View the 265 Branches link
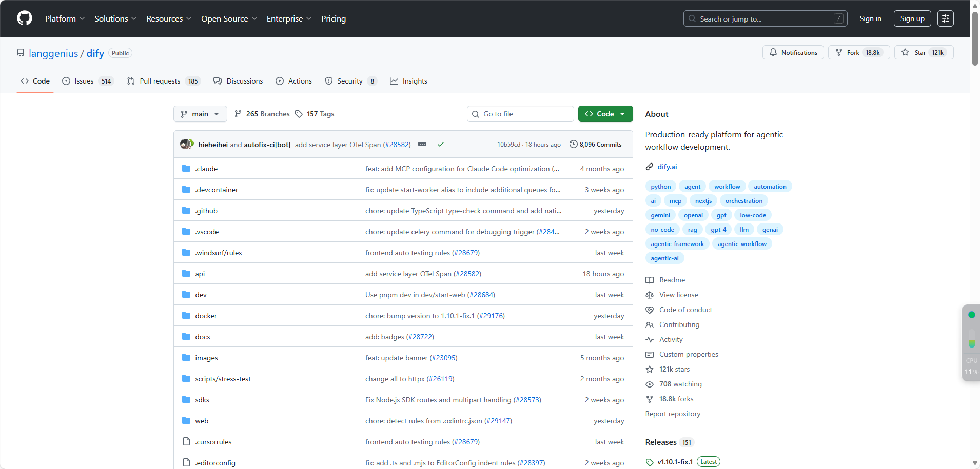Viewport: 980px width, 469px height. tap(262, 114)
